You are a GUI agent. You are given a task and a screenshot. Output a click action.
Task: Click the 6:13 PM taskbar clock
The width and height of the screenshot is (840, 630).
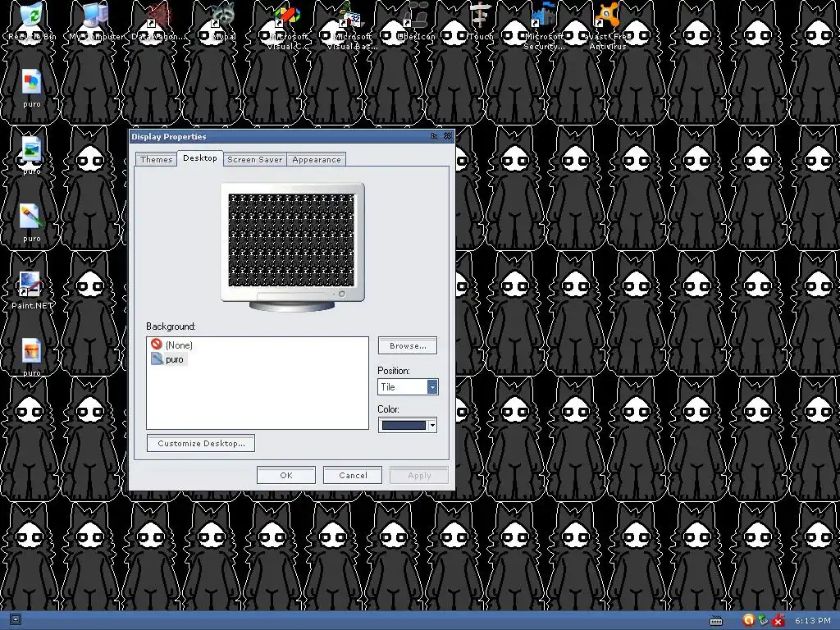813,620
